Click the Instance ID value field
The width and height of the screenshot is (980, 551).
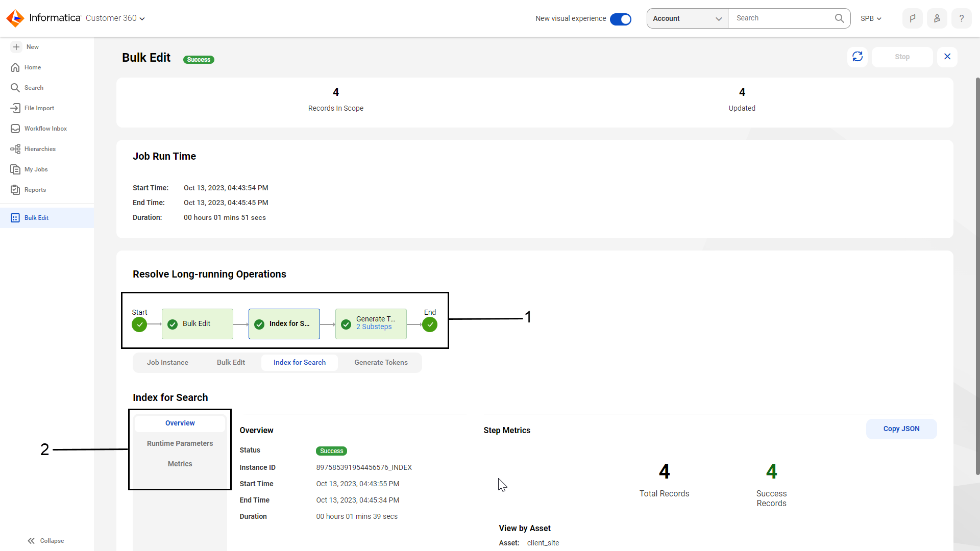point(363,467)
